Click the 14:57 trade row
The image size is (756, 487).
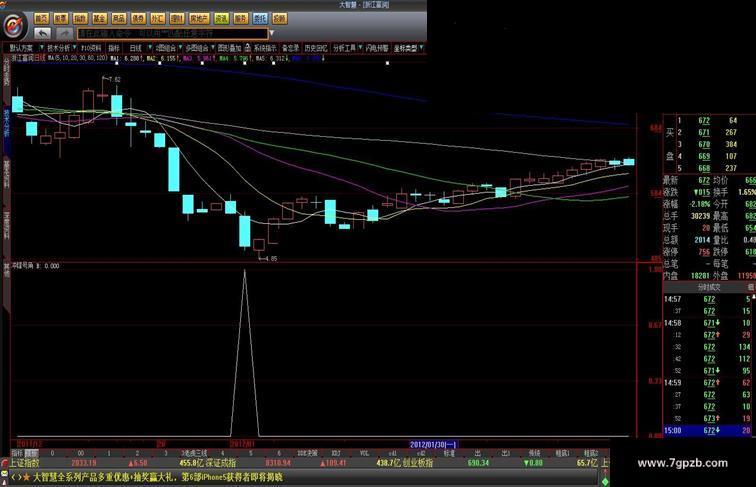click(709, 299)
